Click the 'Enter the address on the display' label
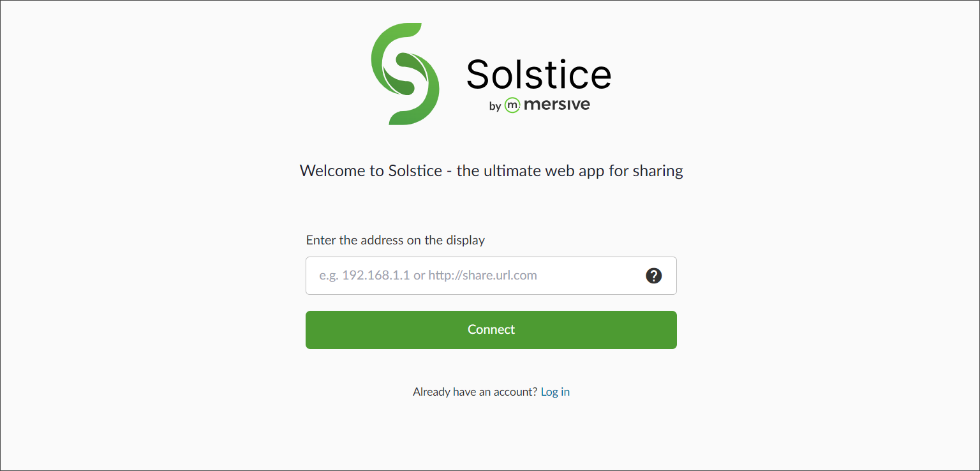Viewport: 980px width, 471px height. [396, 240]
